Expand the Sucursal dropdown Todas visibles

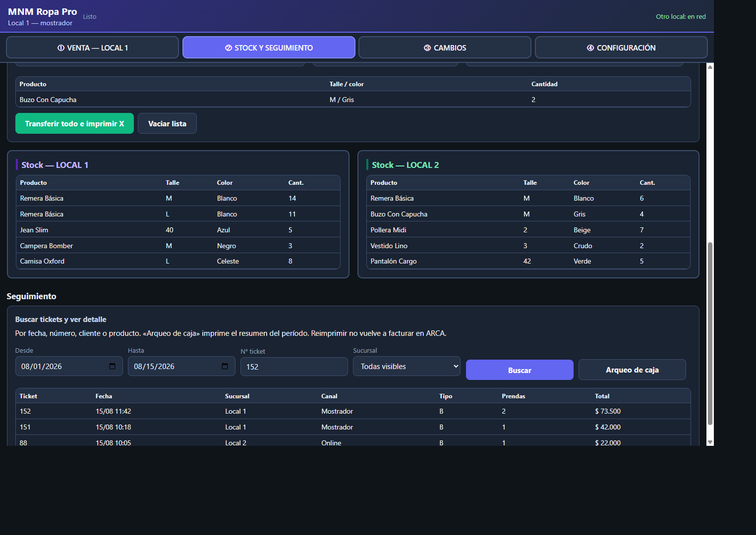point(407,366)
